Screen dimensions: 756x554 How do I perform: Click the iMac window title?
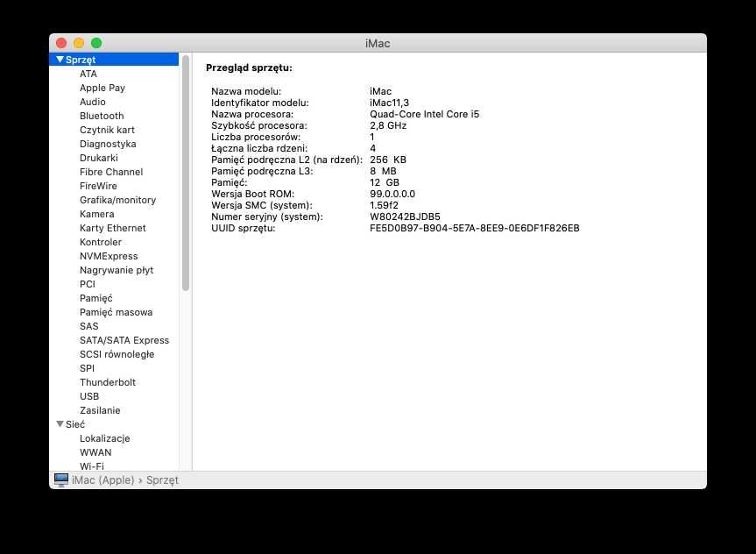coord(378,44)
